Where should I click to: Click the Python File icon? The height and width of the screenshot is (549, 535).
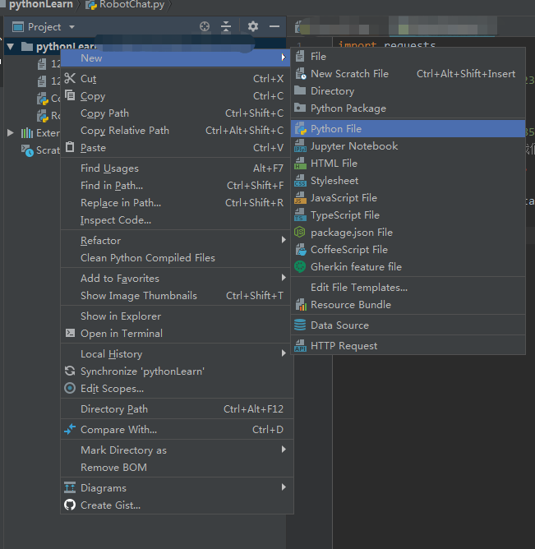tap(300, 129)
